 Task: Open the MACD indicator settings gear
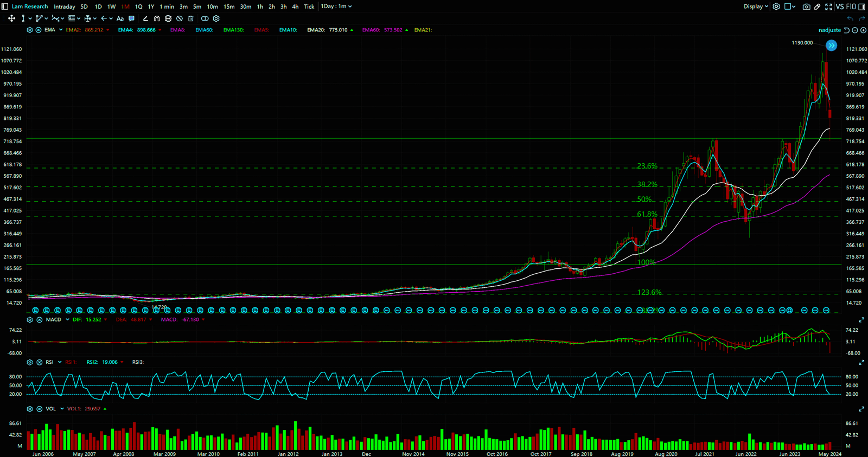pos(30,320)
